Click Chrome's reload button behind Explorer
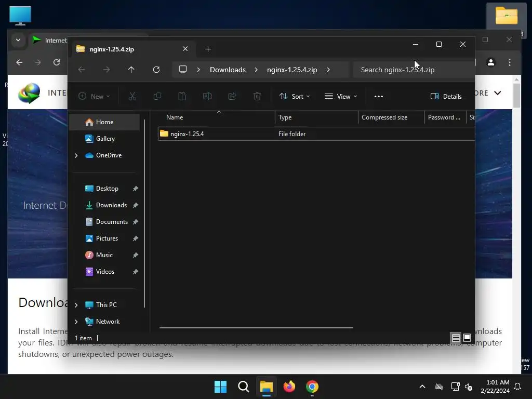This screenshot has height=399, width=532. tap(57, 62)
